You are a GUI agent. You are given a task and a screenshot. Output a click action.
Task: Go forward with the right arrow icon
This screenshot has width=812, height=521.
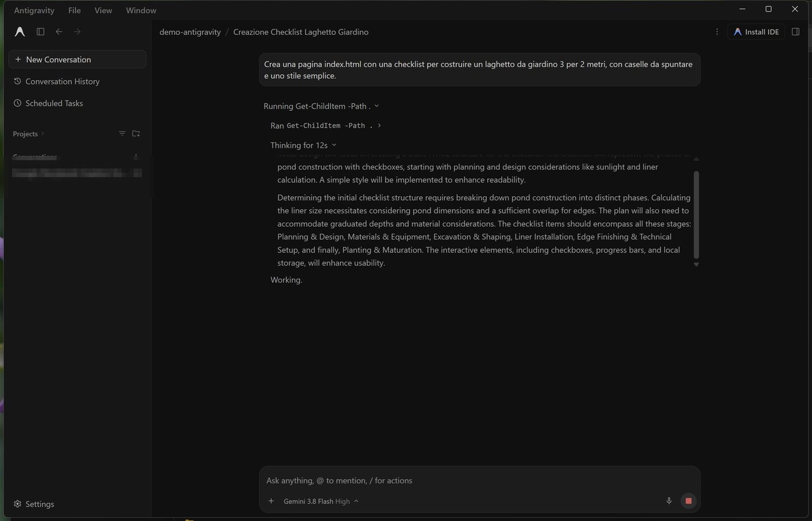[77, 32]
